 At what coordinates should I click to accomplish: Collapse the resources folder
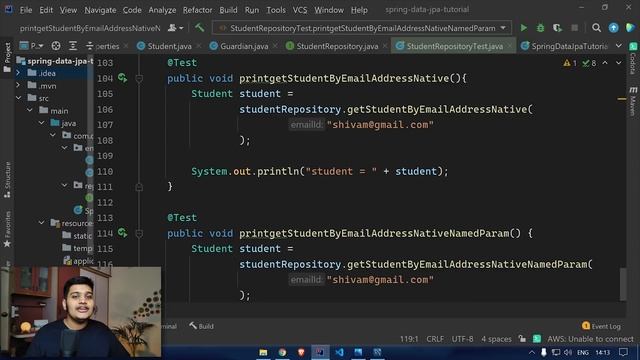click(x=42, y=223)
